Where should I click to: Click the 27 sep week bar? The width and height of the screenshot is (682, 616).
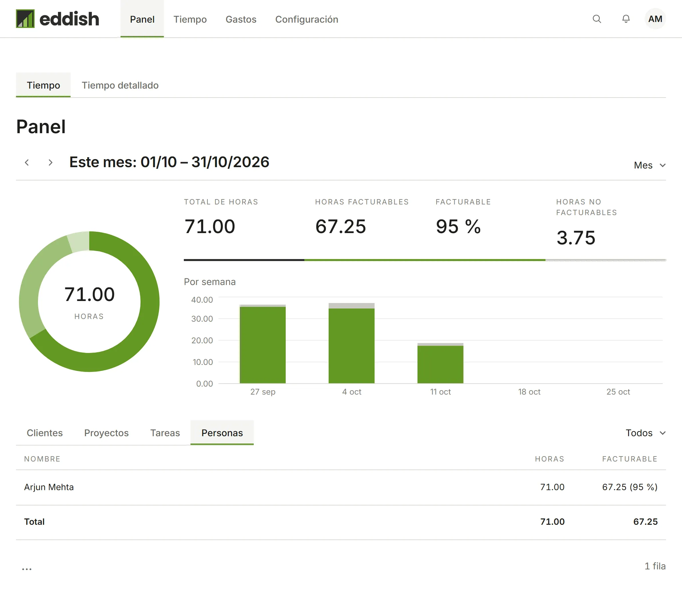[x=262, y=344]
